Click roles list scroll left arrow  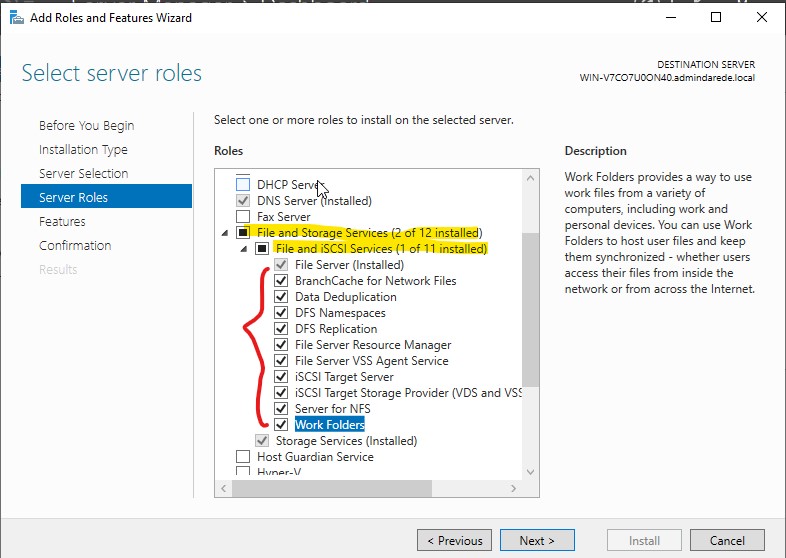[224, 488]
